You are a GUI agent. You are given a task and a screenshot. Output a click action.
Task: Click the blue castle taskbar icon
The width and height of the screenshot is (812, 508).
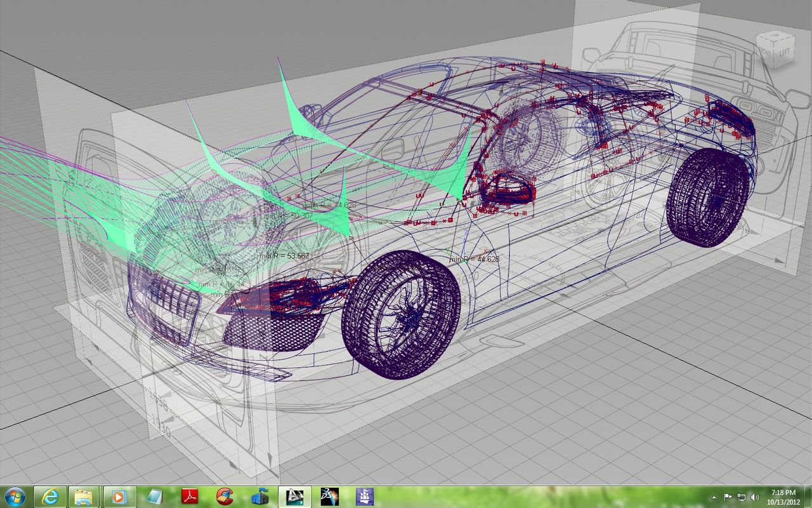259,496
